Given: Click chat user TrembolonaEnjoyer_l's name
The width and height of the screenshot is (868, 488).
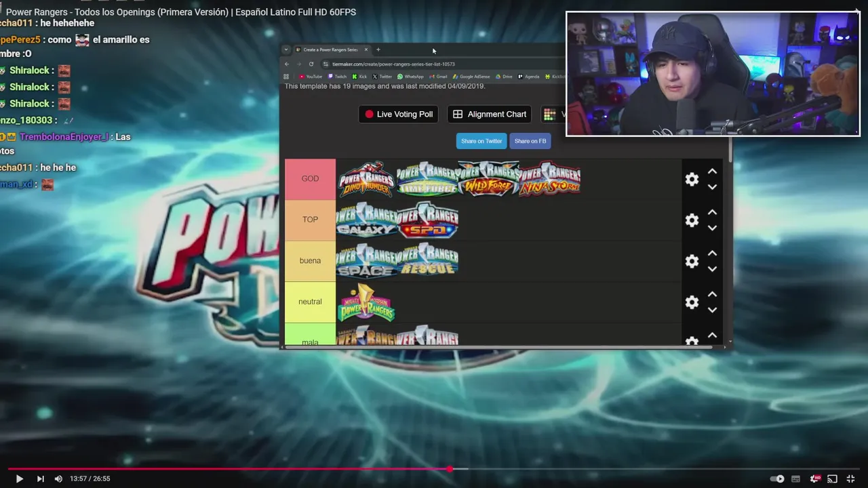Looking at the screenshot, I should tap(64, 137).
